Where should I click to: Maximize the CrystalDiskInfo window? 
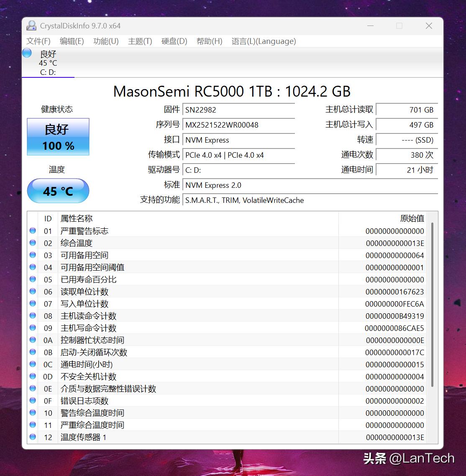click(399, 26)
